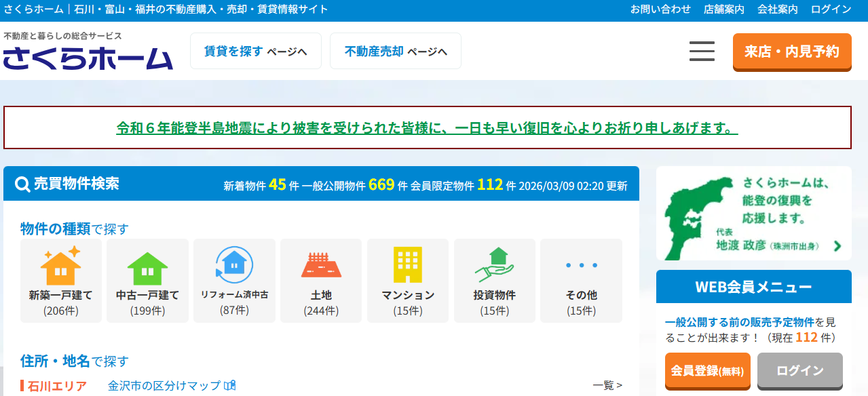Viewport: 868px width, 396px height.
Task: Click the orange 来店・内見予約 button
Action: [x=791, y=51]
